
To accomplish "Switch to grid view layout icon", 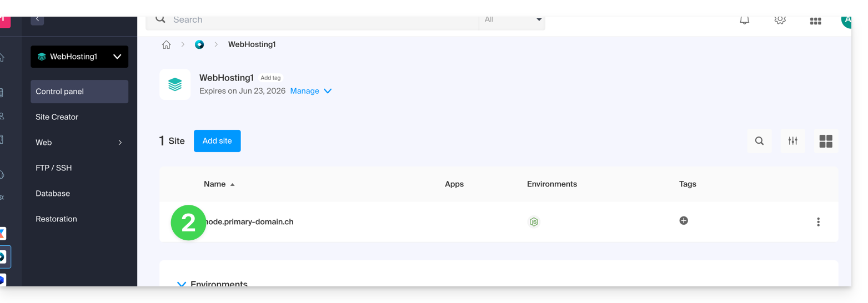I will coord(826,141).
